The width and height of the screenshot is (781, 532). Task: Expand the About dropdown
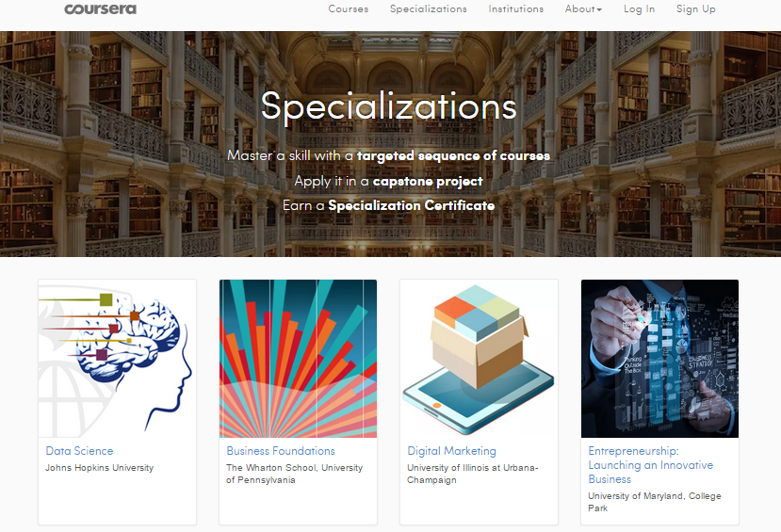(583, 9)
